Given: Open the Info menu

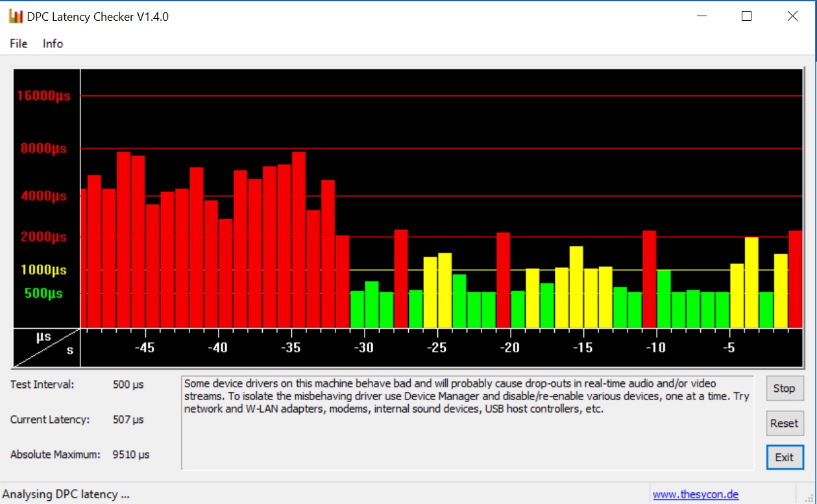Looking at the screenshot, I should [53, 43].
